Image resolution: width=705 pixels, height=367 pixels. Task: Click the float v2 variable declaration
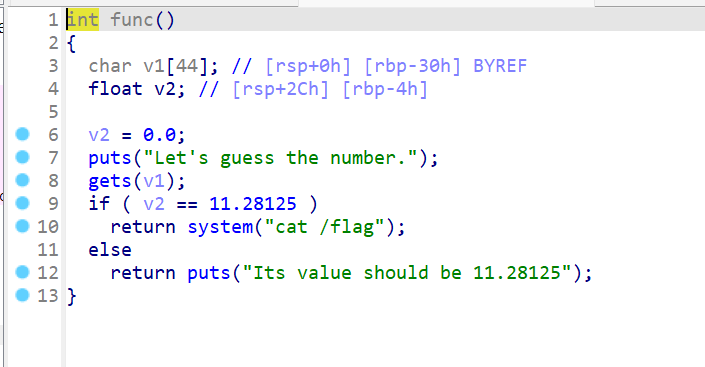[x=131, y=89]
